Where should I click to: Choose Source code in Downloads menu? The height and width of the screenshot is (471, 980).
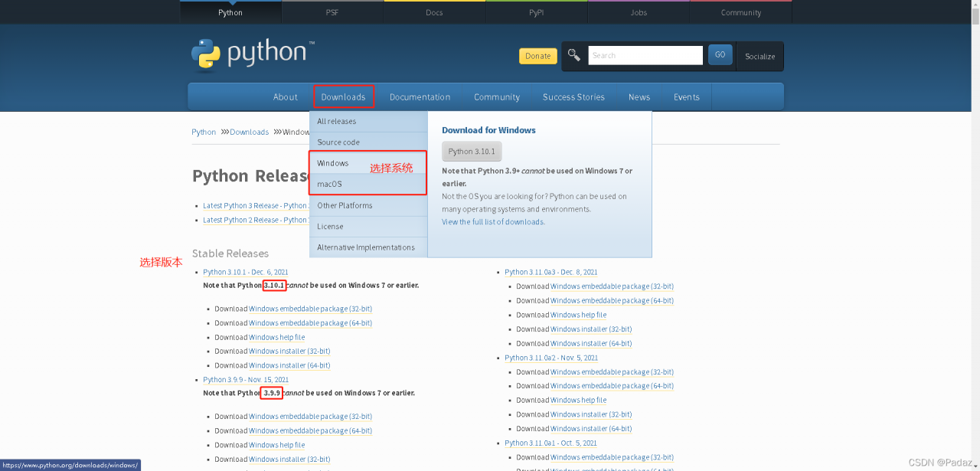368,142
